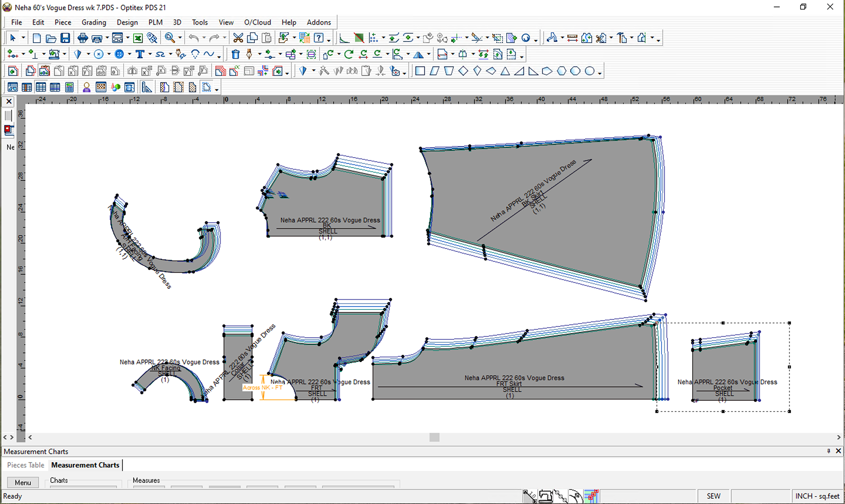Select the triangle shape tool
The height and width of the screenshot is (504, 845).
click(x=505, y=71)
